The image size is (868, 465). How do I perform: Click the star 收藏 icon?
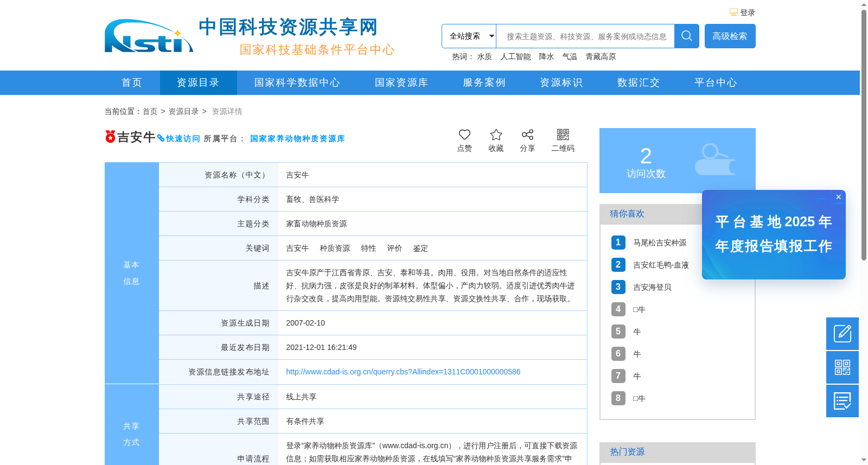point(496,135)
